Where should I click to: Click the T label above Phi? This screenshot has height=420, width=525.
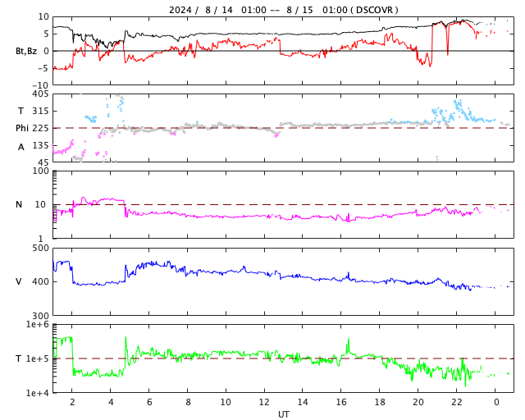21,111
